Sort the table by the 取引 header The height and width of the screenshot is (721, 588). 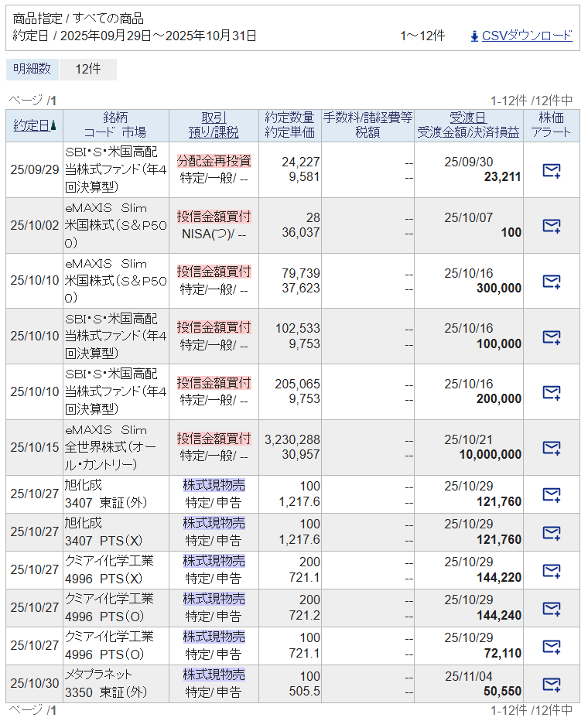(214, 118)
